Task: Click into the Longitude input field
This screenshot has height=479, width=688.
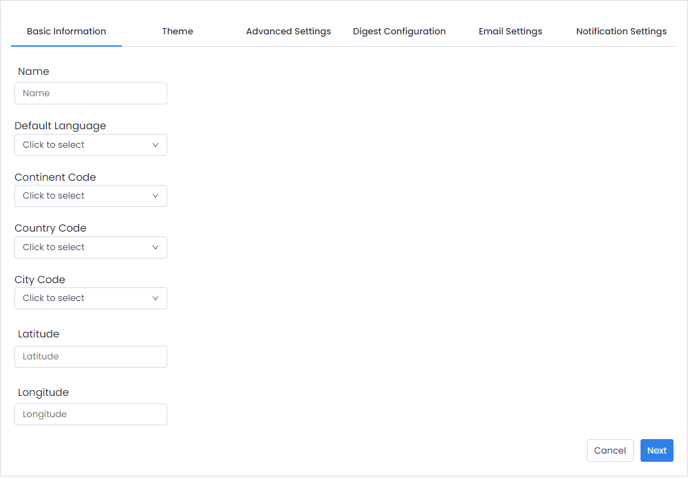Action: [x=90, y=414]
